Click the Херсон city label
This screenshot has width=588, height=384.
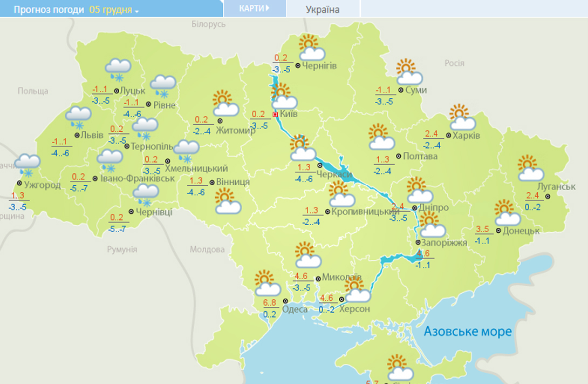[358, 308]
